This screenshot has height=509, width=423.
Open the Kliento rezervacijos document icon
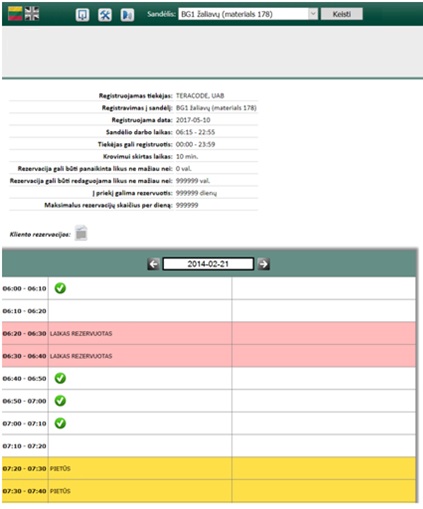tap(81, 233)
